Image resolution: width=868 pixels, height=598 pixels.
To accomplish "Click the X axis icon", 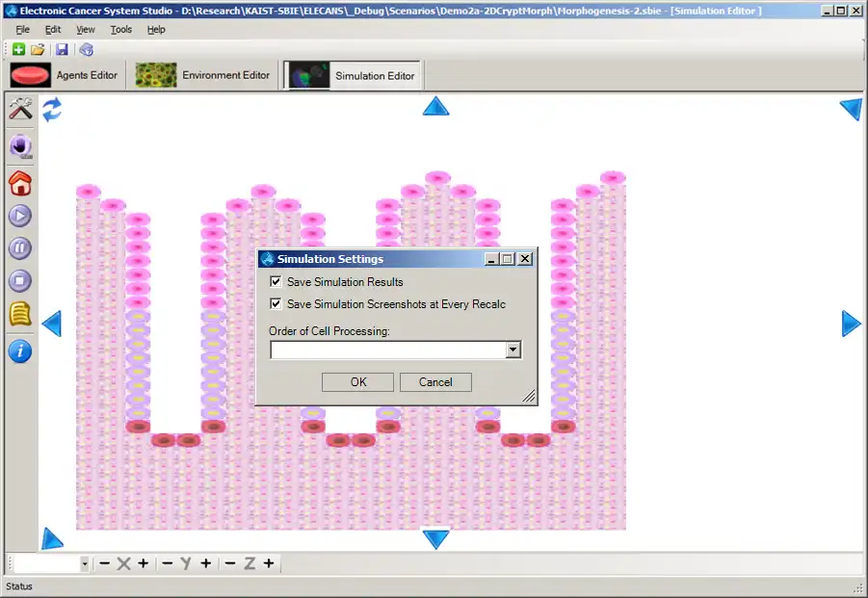I will 124,563.
